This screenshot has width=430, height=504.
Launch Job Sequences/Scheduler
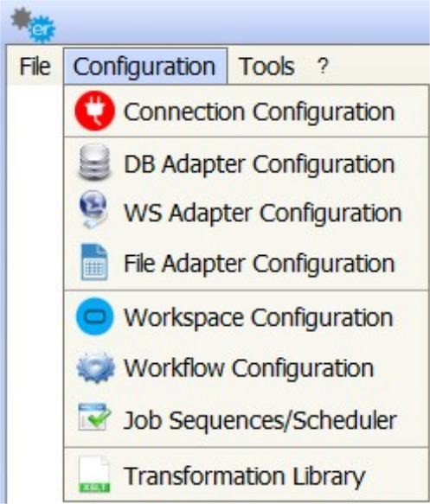[x=247, y=419]
